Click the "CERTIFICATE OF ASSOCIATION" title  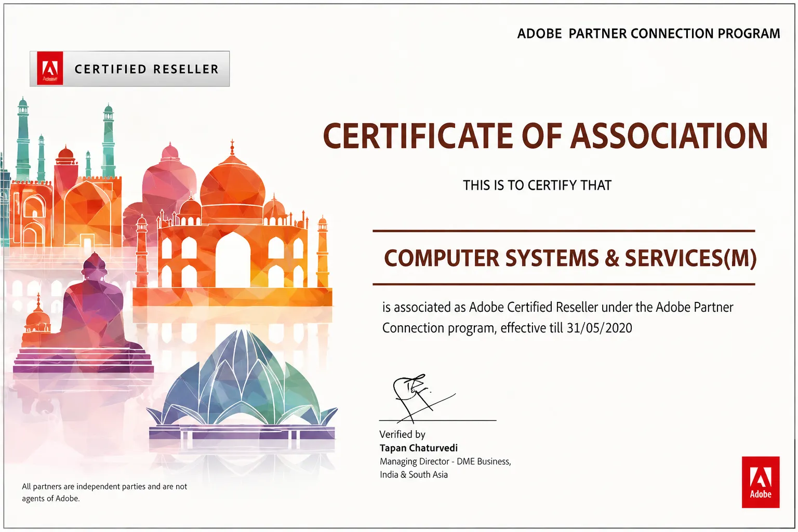[546, 136]
